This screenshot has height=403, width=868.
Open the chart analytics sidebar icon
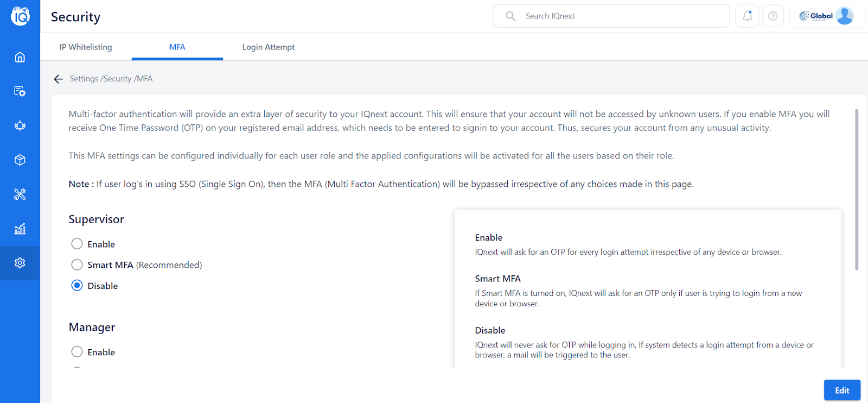pyautogui.click(x=20, y=229)
